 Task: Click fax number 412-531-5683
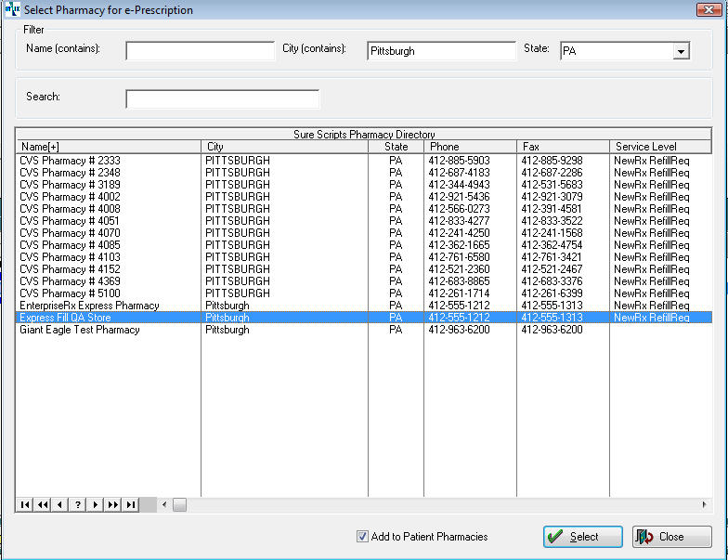click(x=552, y=185)
